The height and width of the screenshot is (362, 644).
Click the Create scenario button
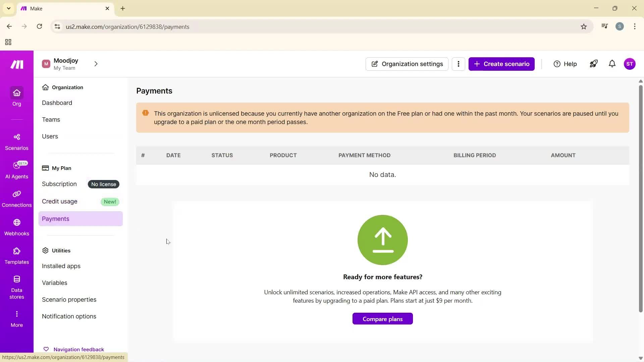[501, 64]
